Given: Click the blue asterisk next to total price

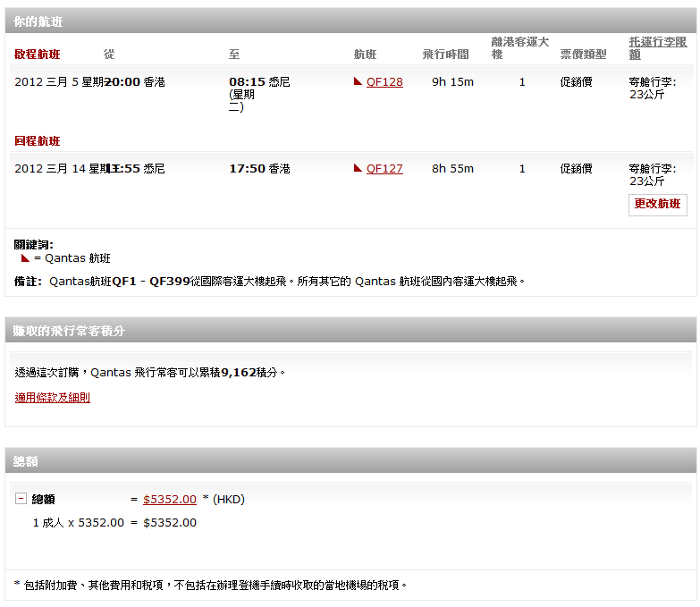Looking at the screenshot, I should coord(205,500).
